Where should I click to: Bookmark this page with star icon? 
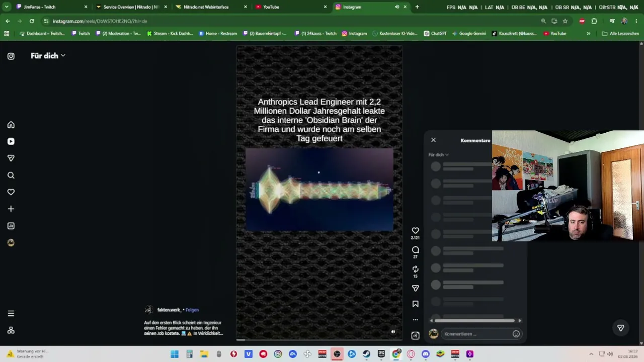pyautogui.click(x=565, y=21)
